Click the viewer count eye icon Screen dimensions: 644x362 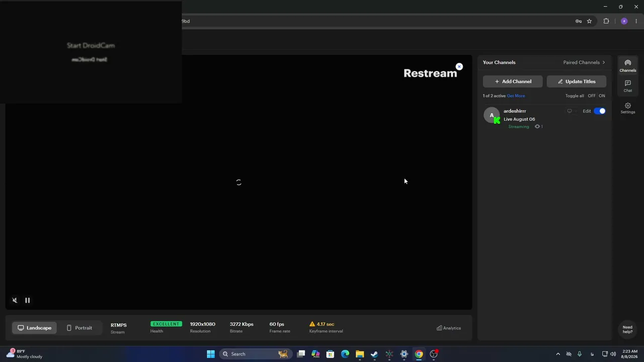[x=537, y=127]
